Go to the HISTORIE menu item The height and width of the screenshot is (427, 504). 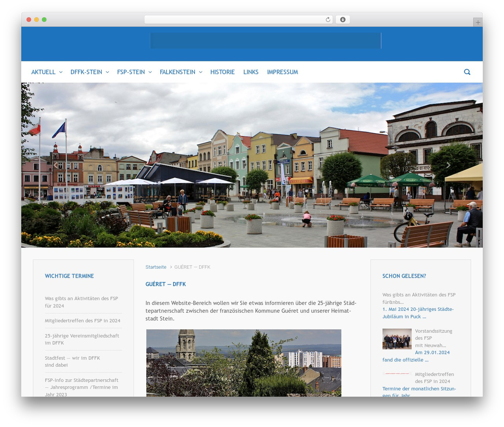(222, 72)
